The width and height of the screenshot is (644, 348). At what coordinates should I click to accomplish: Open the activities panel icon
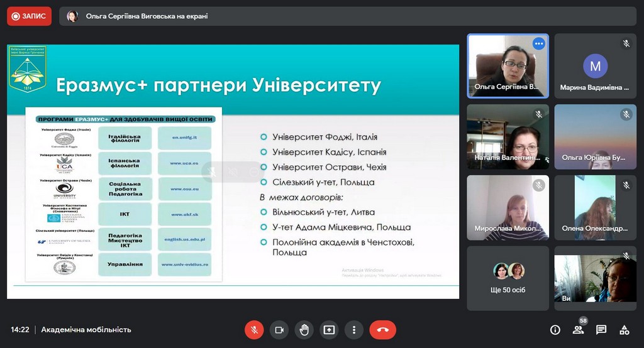[x=624, y=330]
